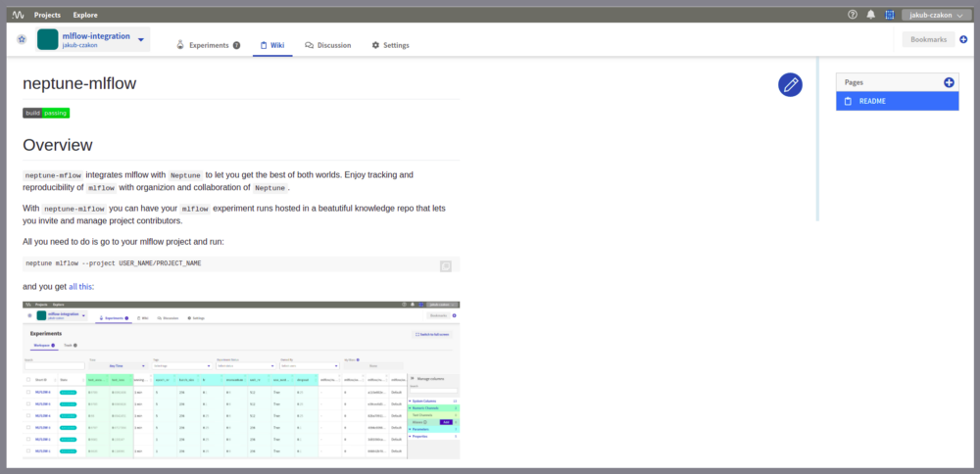Open the help question mark icon
This screenshot has width=980, height=474.
point(853,15)
